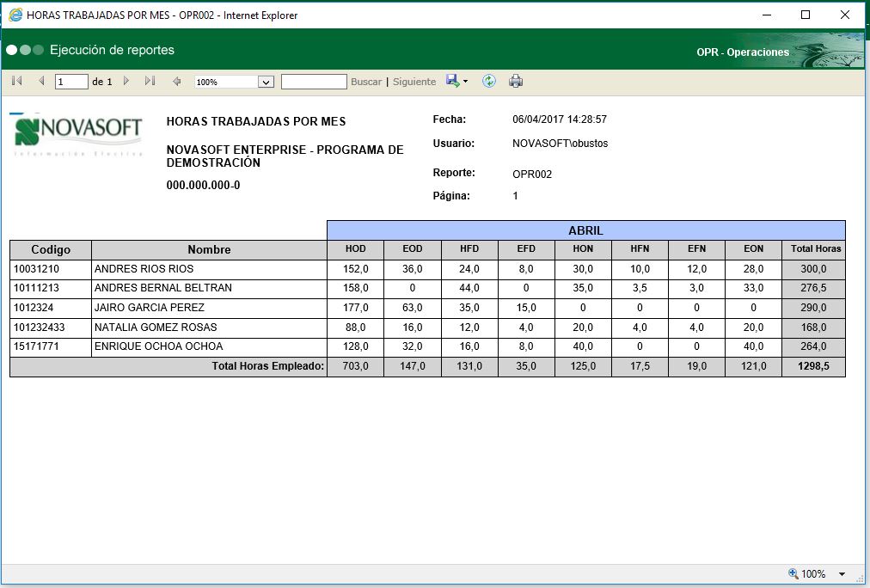Click grand total value 1298,5
The width and height of the screenshot is (870, 588).
[813, 366]
